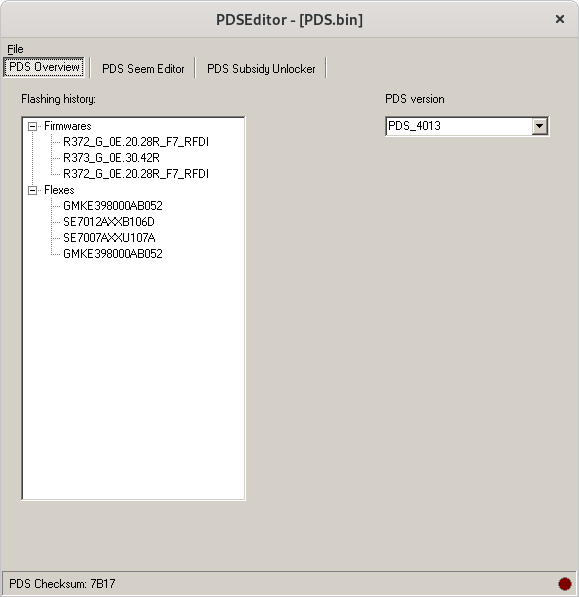Close the PDSEditor window
This screenshot has width=579, height=597.
click(x=560, y=19)
